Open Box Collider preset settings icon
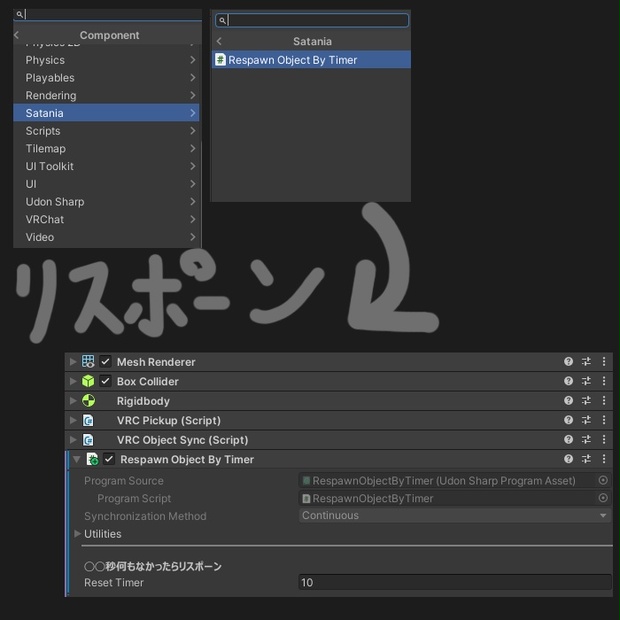Screen dimensions: 620x620 586,381
